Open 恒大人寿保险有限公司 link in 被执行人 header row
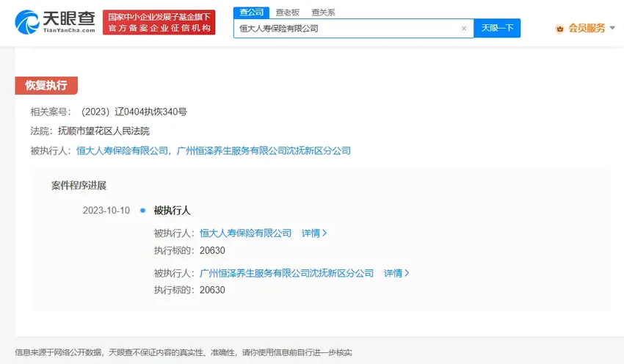The height and width of the screenshot is (364, 624). pyautogui.click(x=122, y=150)
